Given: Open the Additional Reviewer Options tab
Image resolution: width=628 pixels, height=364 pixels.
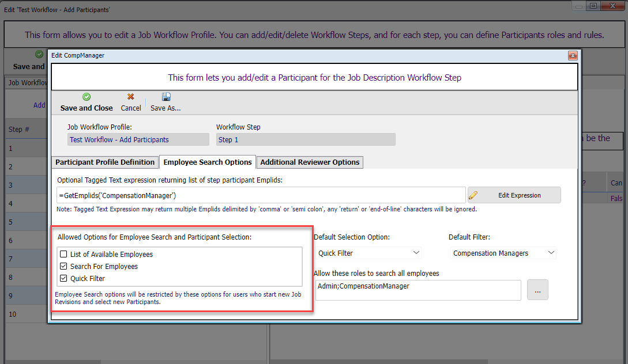Looking at the screenshot, I should tap(310, 162).
